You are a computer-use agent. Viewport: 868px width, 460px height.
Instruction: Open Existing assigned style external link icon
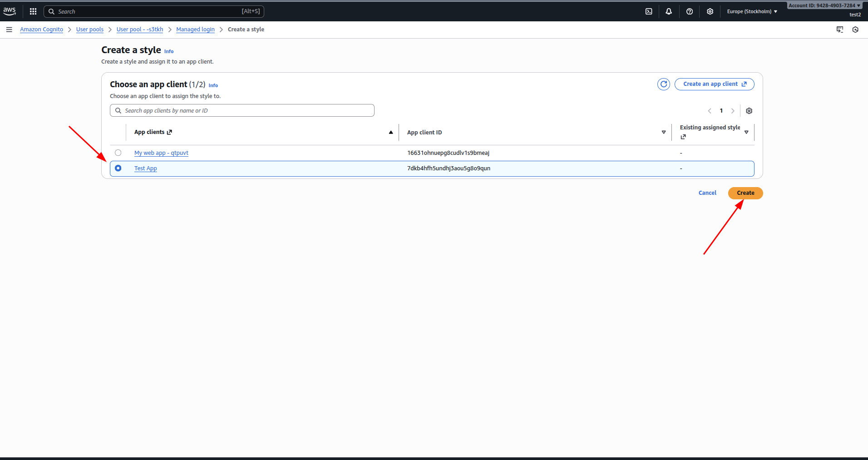[x=683, y=137]
